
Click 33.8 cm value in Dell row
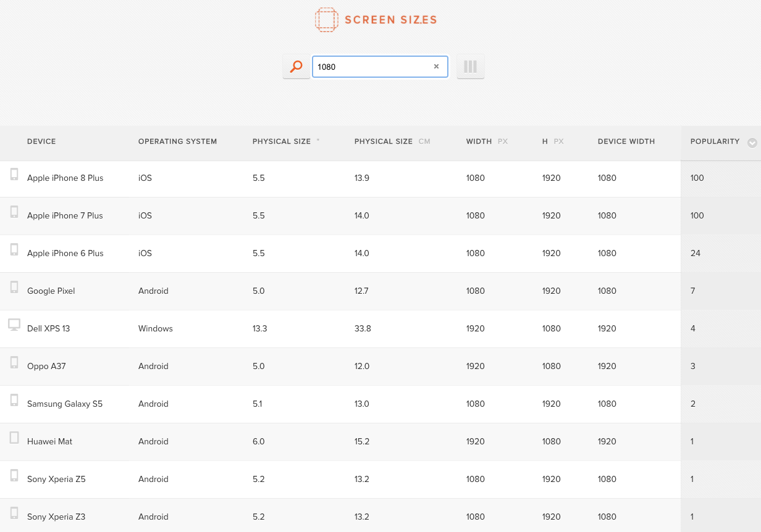363,328
